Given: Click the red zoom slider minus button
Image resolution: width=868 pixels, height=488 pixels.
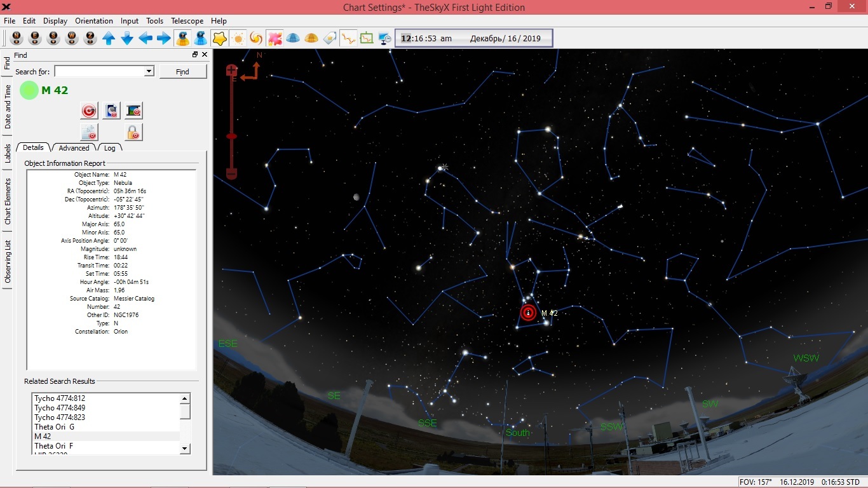Looking at the screenshot, I should pos(231,173).
